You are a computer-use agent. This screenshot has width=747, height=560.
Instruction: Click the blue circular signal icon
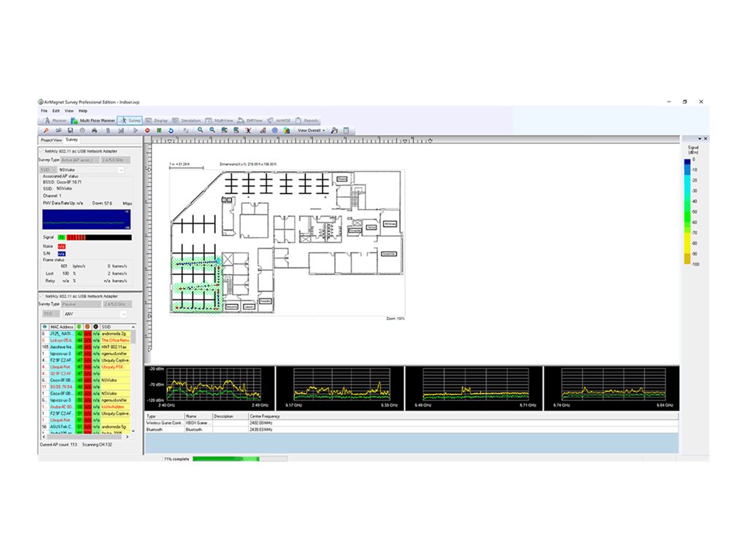[275, 131]
